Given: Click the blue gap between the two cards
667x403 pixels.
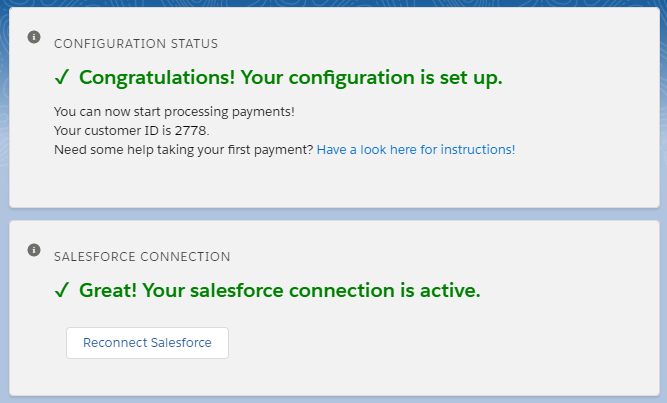Looking at the screenshot, I should point(334,214).
